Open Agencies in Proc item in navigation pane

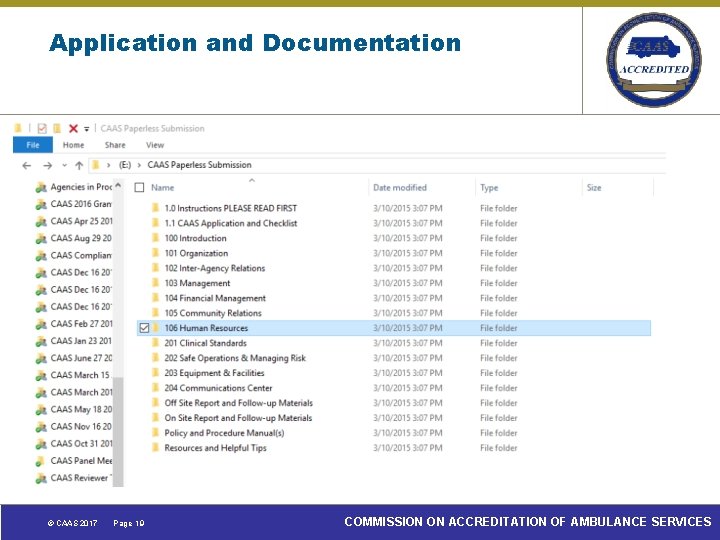81,187
